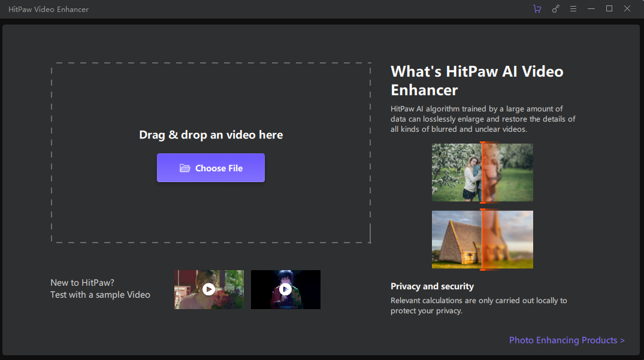Open the hamburger menu in title bar
644x360 pixels.
pos(573,9)
